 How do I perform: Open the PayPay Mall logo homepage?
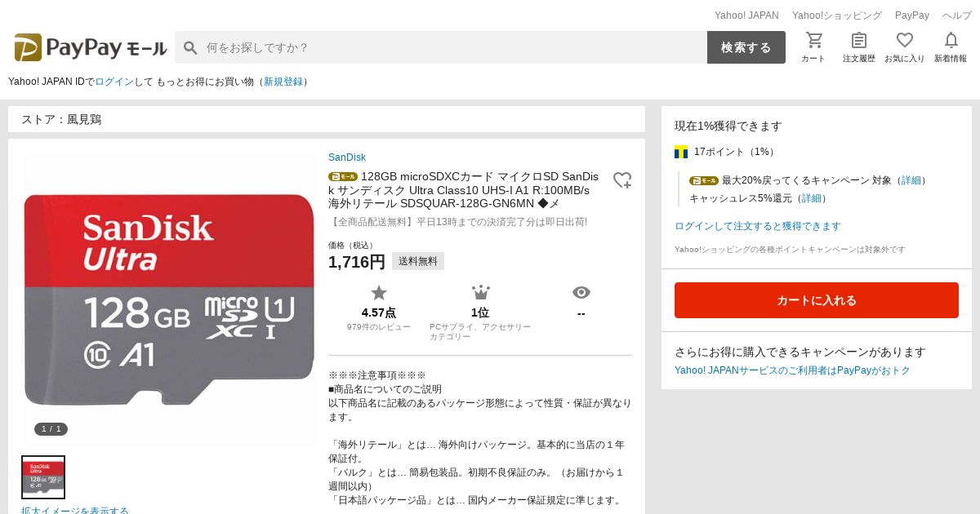90,47
